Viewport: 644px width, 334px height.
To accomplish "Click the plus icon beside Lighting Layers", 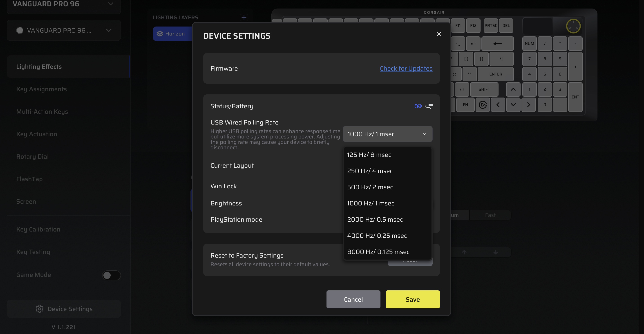I will tap(244, 18).
